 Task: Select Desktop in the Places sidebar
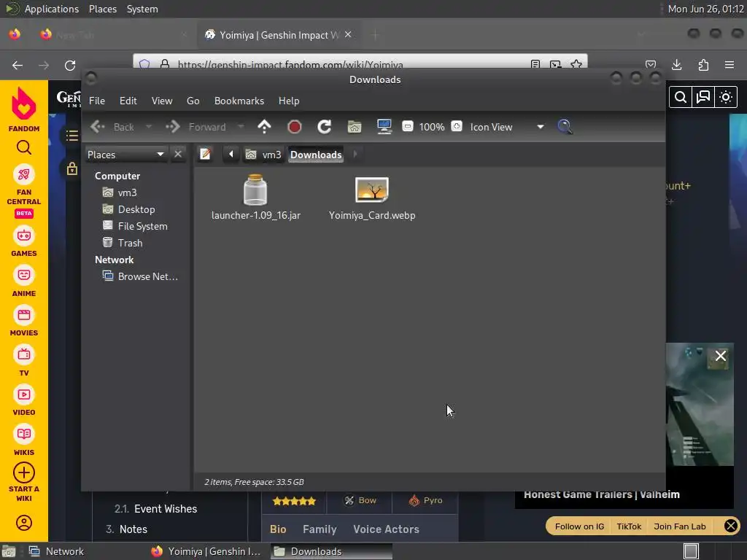(128, 209)
